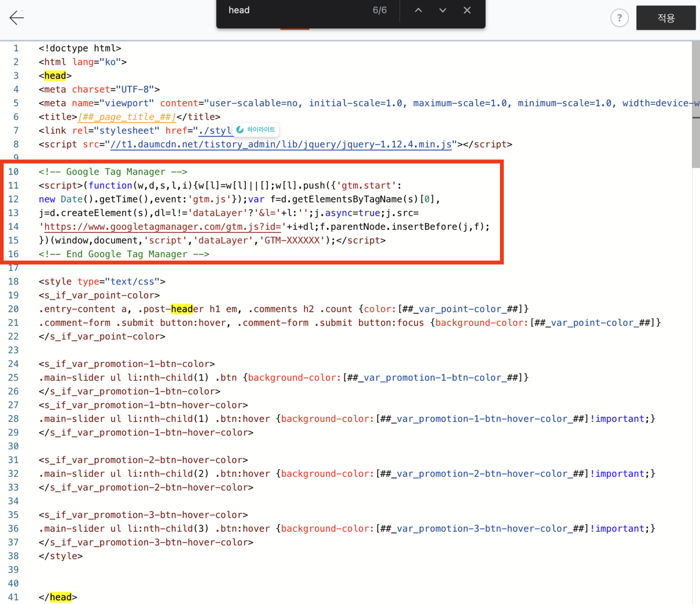Image resolution: width=700 pixels, height=604 pixels.
Task: Click the highlighted opening head tag
Action: (55, 76)
